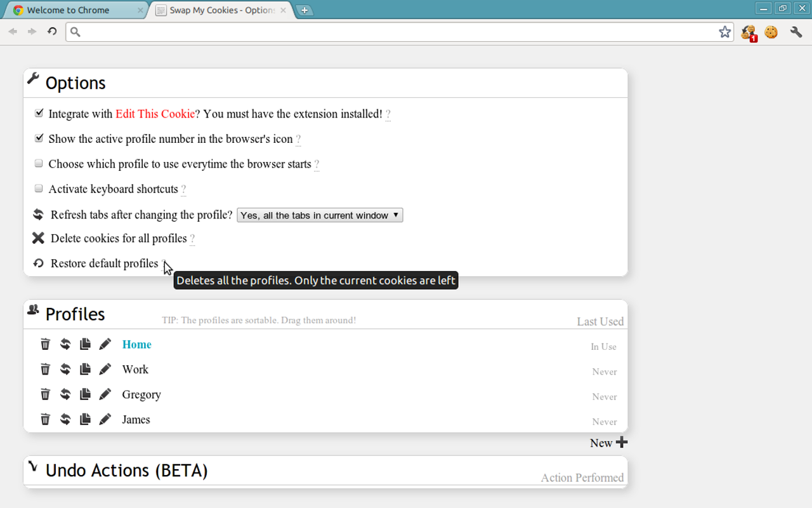Switch to Welcome to Chrome tab
This screenshot has width=812, height=508.
pos(75,10)
